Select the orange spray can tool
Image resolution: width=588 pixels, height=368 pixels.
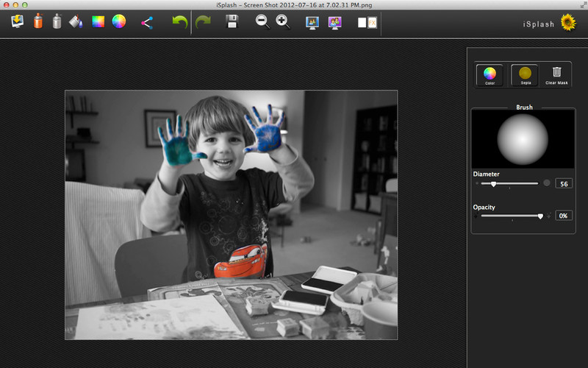click(38, 21)
